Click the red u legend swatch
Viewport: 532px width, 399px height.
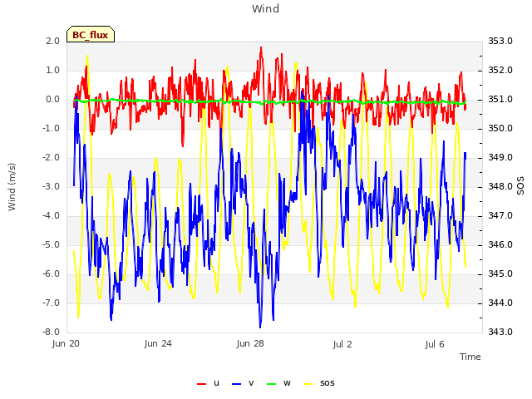pos(201,384)
